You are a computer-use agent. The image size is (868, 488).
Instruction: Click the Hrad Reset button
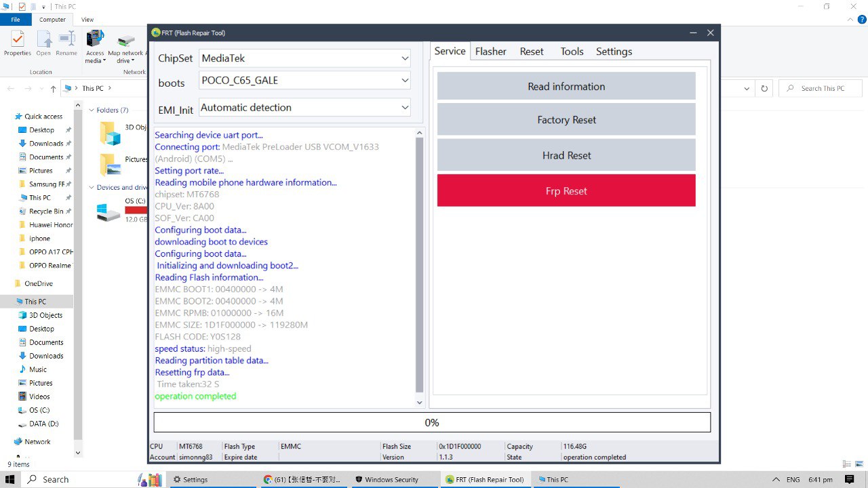[x=566, y=155]
